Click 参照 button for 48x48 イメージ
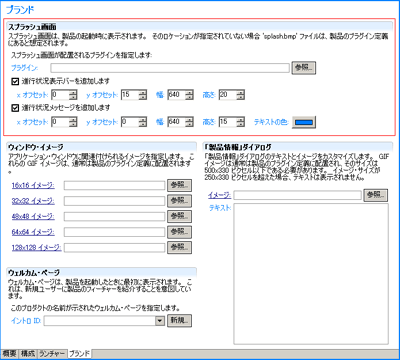400x360 pixels. click(179, 217)
